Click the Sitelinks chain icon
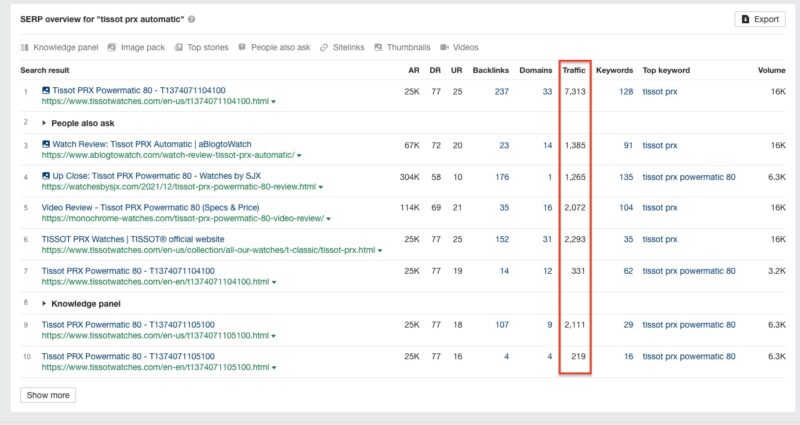The height and width of the screenshot is (425, 800). pos(324,47)
